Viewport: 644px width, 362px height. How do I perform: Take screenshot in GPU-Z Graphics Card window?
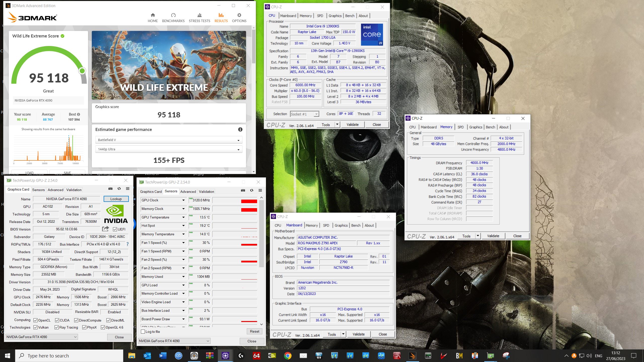pos(110,189)
